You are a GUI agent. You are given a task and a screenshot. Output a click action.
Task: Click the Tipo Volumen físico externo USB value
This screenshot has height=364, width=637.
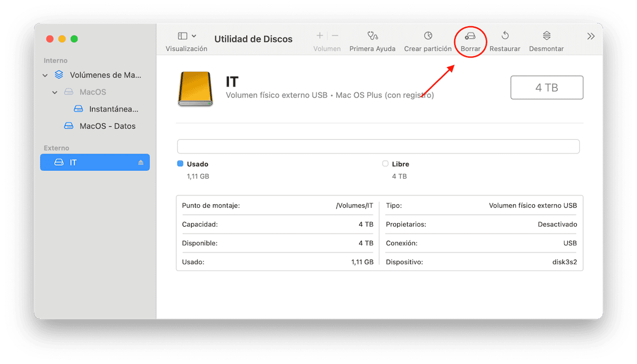pos(533,206)
